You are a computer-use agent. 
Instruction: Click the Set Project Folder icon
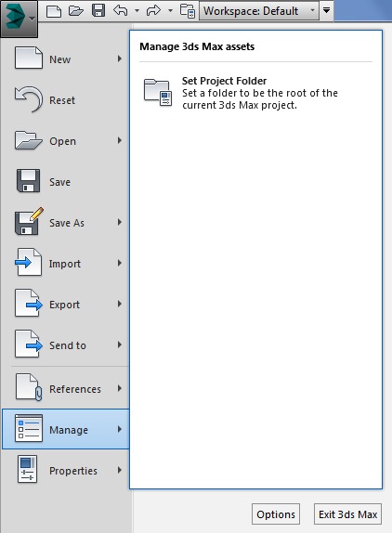click(158, 92)
